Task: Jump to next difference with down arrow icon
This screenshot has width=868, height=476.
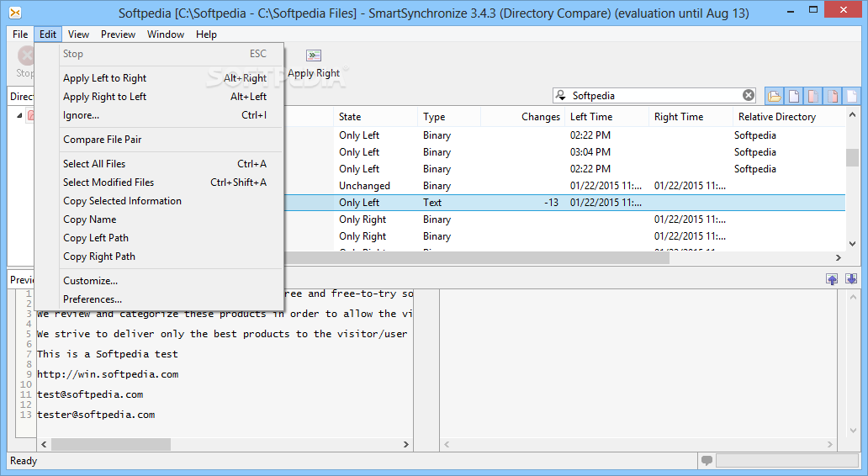Action: [x=851, y=279]
